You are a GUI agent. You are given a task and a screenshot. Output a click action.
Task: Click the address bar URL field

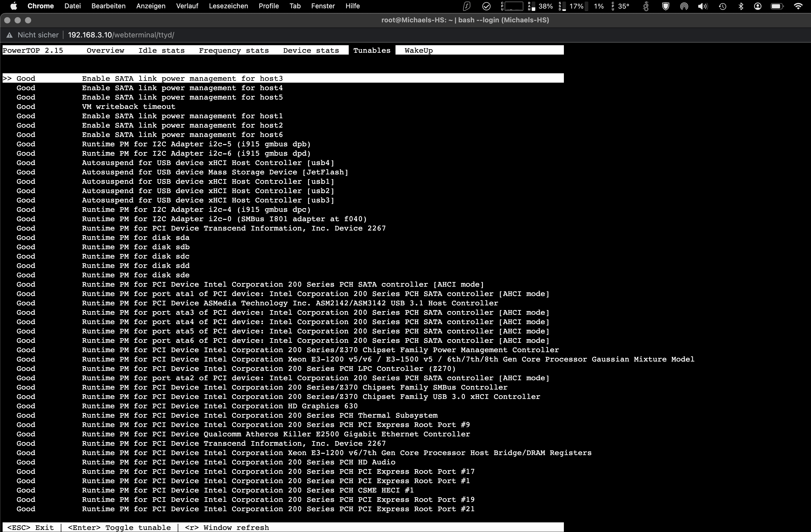[x=121, y=35]
